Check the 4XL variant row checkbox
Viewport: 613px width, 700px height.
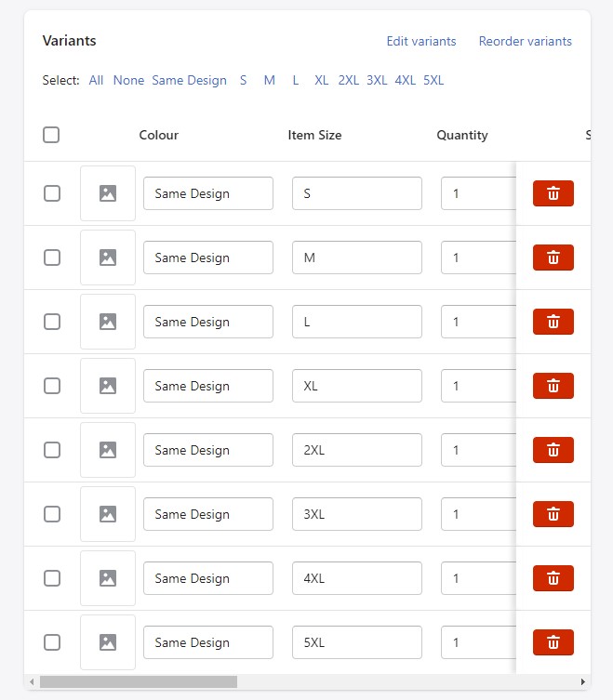tap(52, 578)
